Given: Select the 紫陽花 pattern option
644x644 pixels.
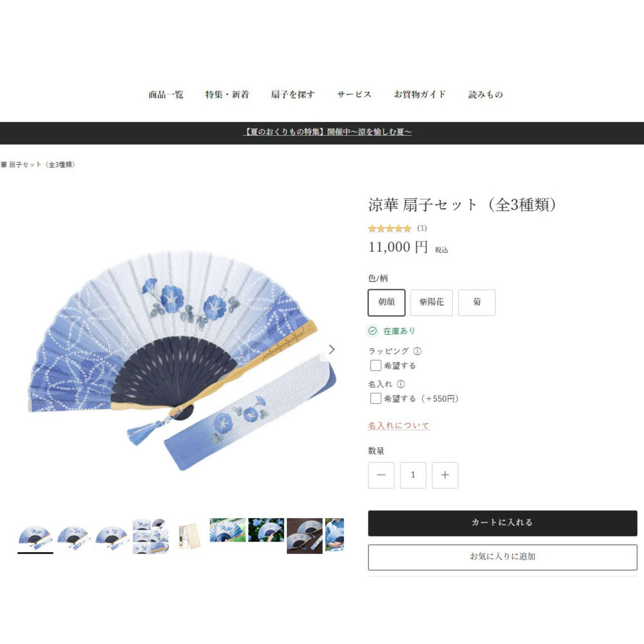Looking at the screenshot, I should [431, 303].
